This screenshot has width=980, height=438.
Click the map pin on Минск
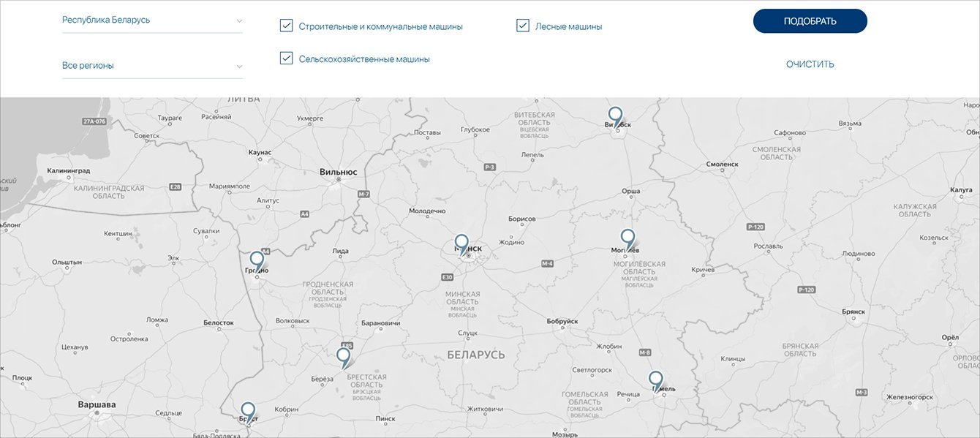click(x=461, y=244)
